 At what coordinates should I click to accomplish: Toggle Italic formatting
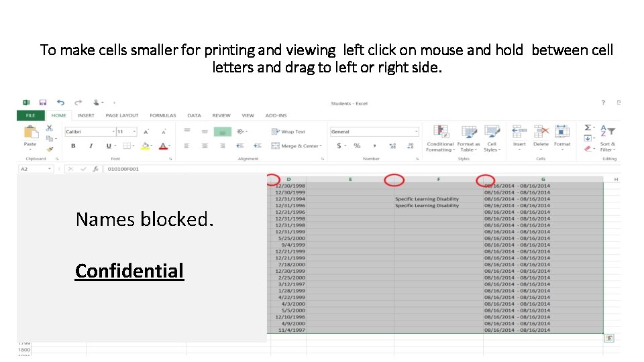91,145
